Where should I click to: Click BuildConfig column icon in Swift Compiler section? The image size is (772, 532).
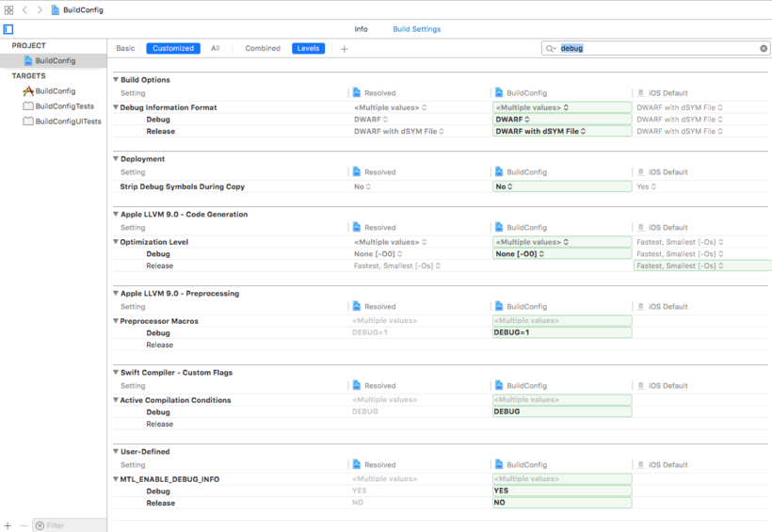click(499, 385)
